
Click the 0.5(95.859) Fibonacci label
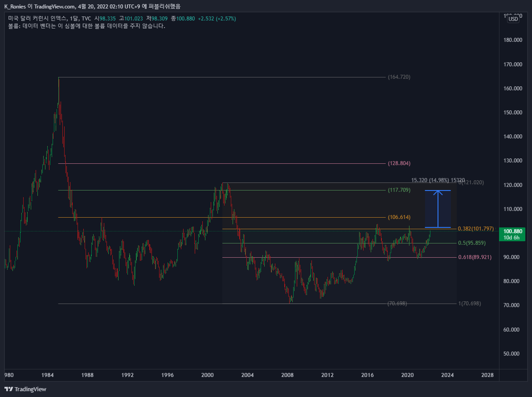[471, 243]
